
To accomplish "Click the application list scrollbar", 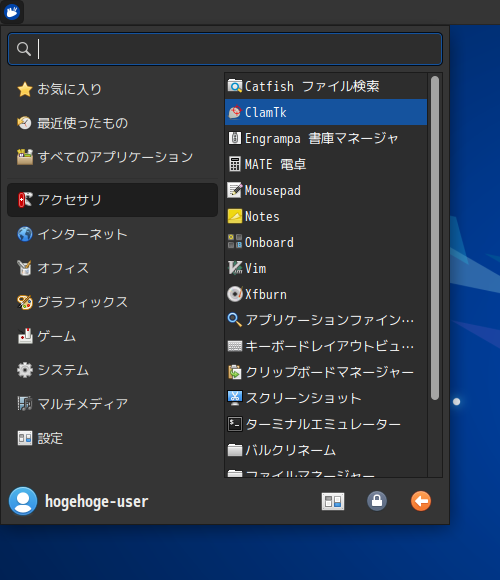I will point(435,238).
